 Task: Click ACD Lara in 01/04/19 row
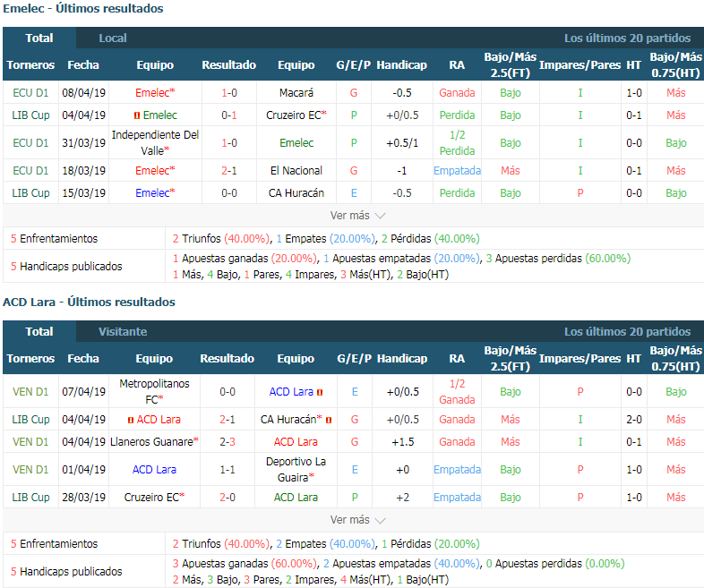click(154, 470)
